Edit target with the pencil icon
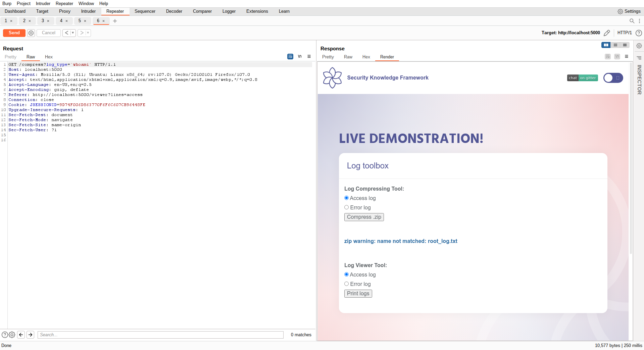 click(x=607, y=33)
